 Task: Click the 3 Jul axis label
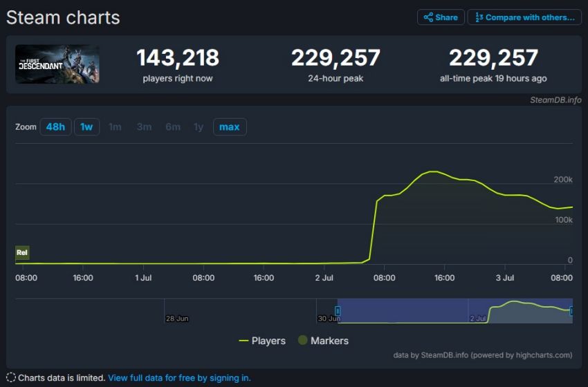(505, 278)
